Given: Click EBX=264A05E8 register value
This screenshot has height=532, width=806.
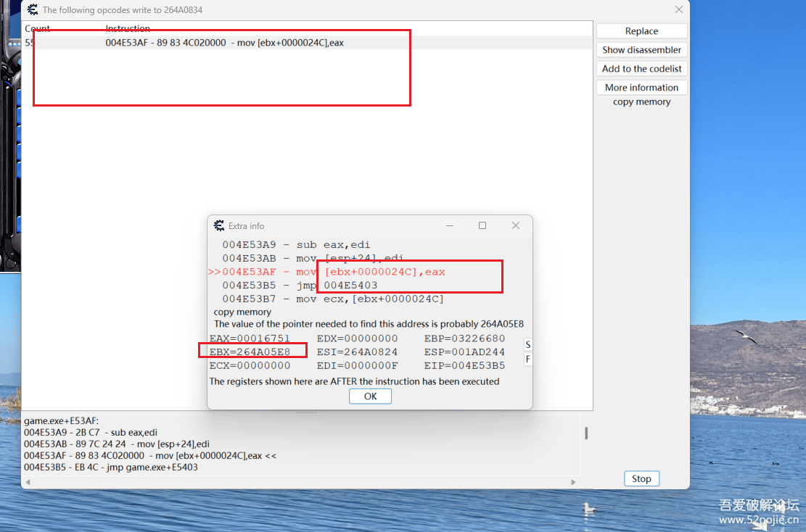Looking at the screenshot, I should [250, 352].
